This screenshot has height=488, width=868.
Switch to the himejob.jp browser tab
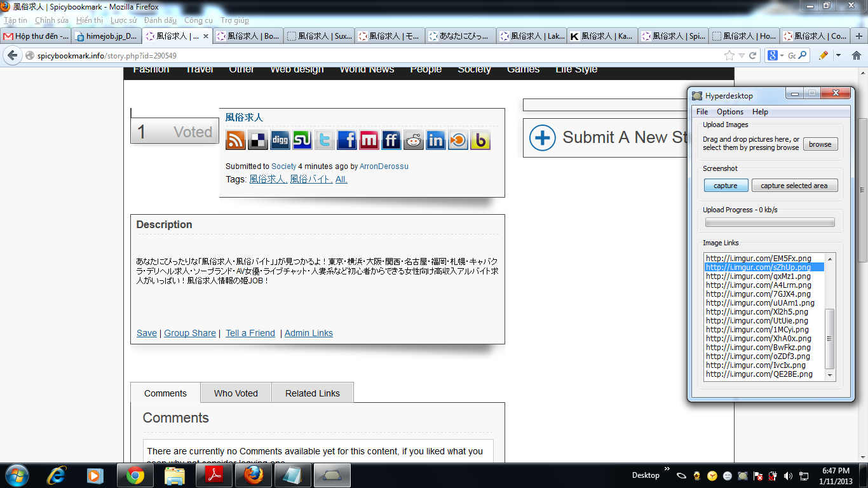tap(105, 36)
